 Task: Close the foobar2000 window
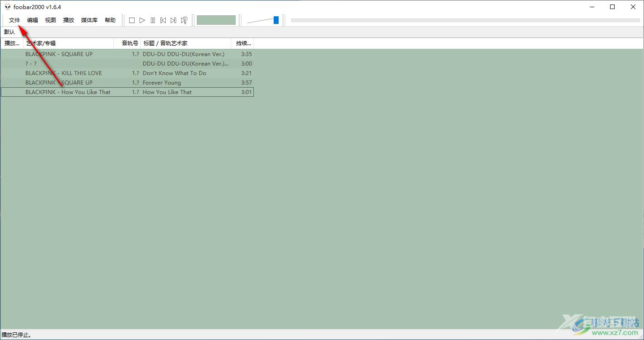633,7
